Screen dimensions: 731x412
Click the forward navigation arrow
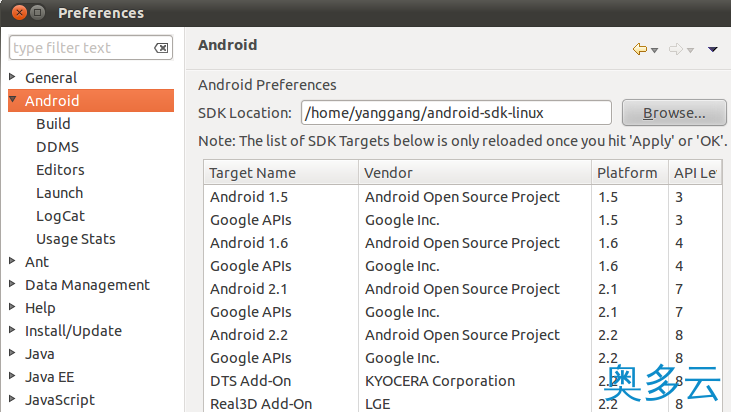point(676,49)
